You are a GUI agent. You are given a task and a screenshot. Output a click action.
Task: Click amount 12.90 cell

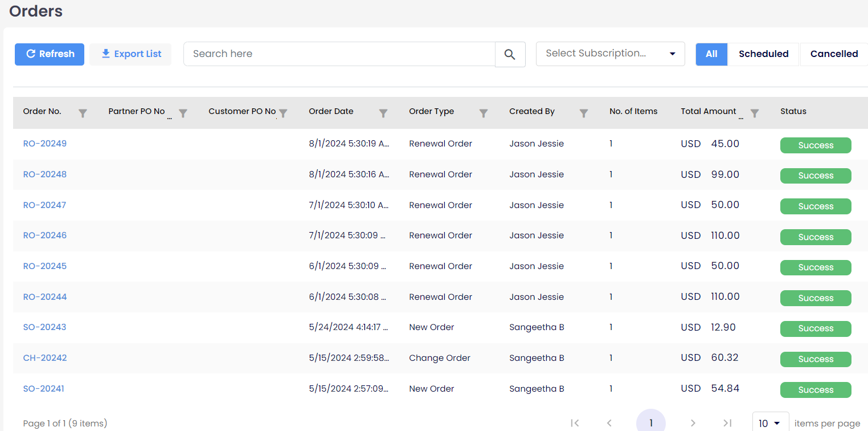point(723,327)
